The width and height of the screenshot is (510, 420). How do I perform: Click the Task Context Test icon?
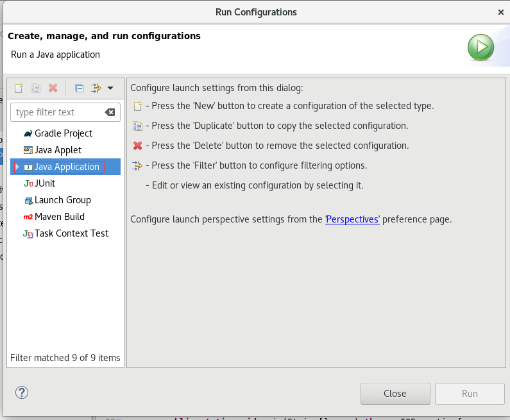28,234
